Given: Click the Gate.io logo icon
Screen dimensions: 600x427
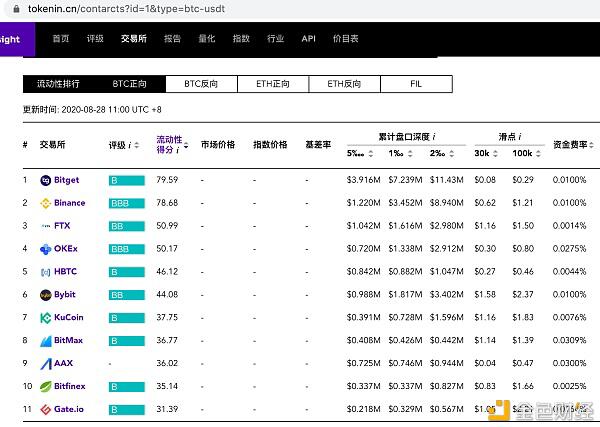Looking at the screenshot, I should tap(46, 409).
